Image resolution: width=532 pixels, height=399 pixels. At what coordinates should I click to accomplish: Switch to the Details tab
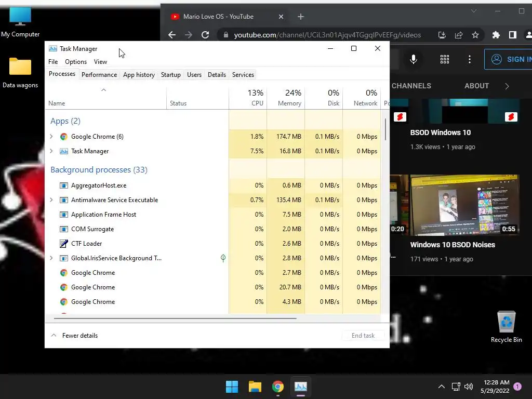tap(217, 75)
